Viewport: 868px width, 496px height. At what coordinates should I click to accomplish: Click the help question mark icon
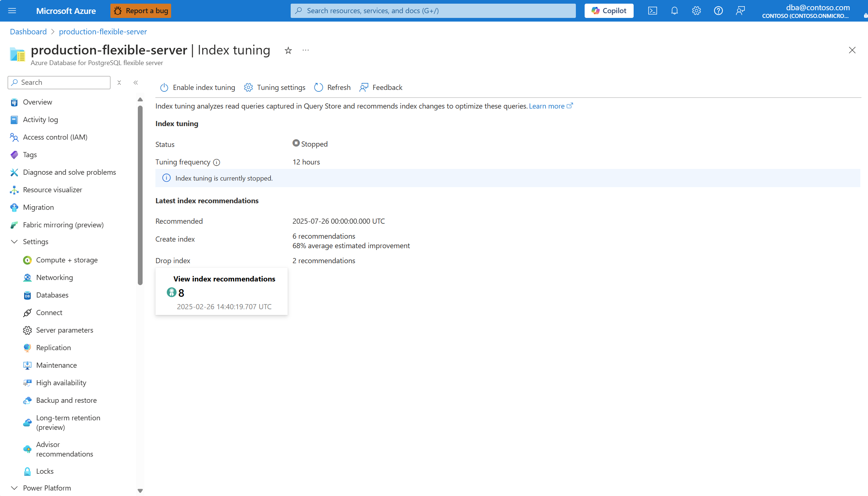pyautogui.click(x=718, y=11)
